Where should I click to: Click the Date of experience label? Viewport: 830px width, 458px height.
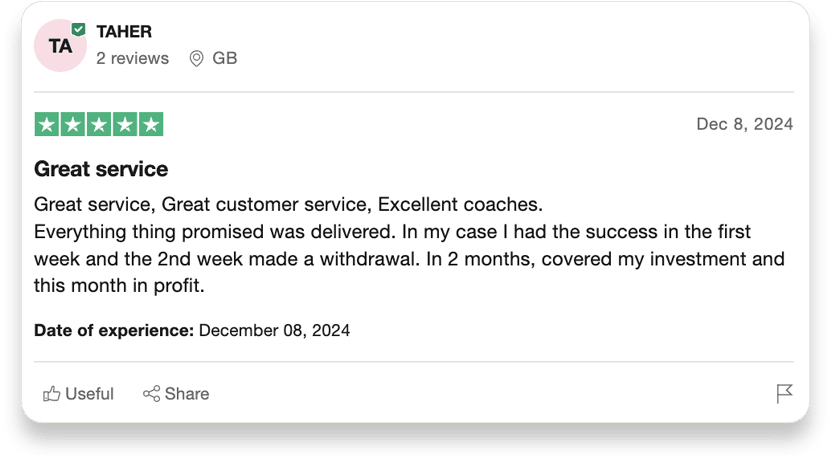(x=114, y=330)
